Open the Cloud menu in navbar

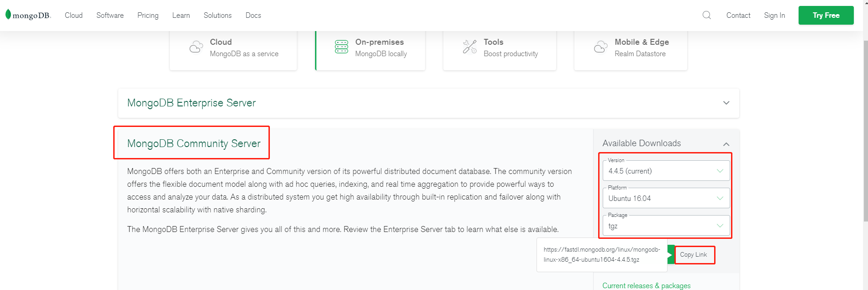pos(74,15)
